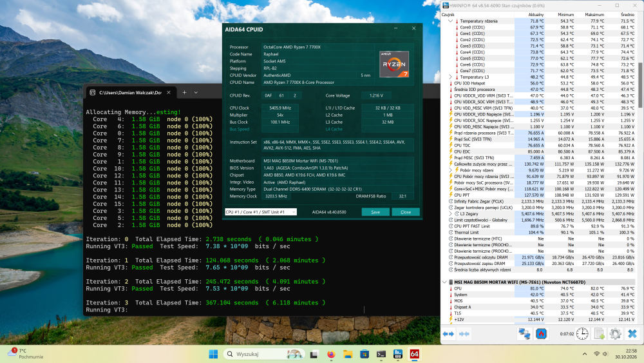Select Średnia liczba aktywnych rdzeni row
The height and width of the screenshot is (363, 644).
[x=539, y=270]
